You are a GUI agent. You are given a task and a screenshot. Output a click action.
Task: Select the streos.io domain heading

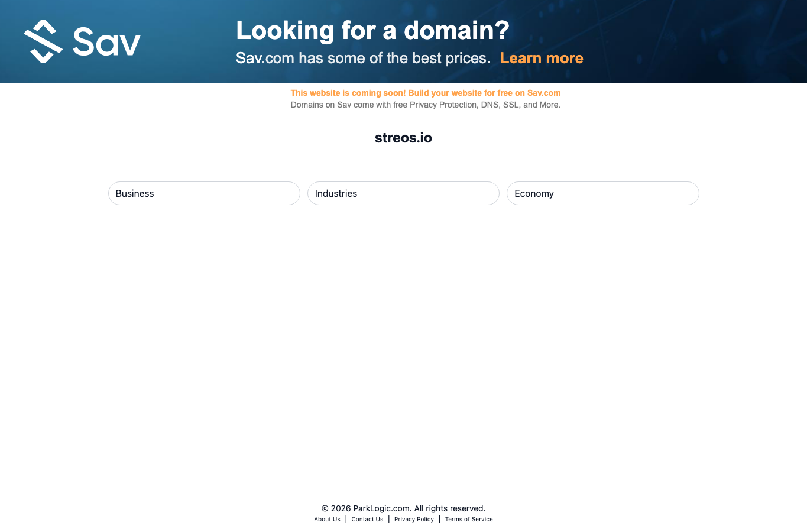pyautogui.click(x=403, y=138)
